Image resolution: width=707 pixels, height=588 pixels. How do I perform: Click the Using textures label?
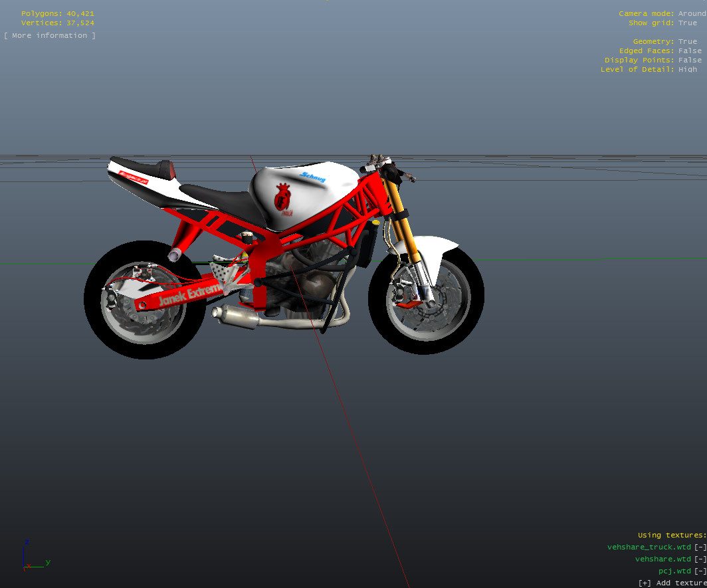click(672, 536)
